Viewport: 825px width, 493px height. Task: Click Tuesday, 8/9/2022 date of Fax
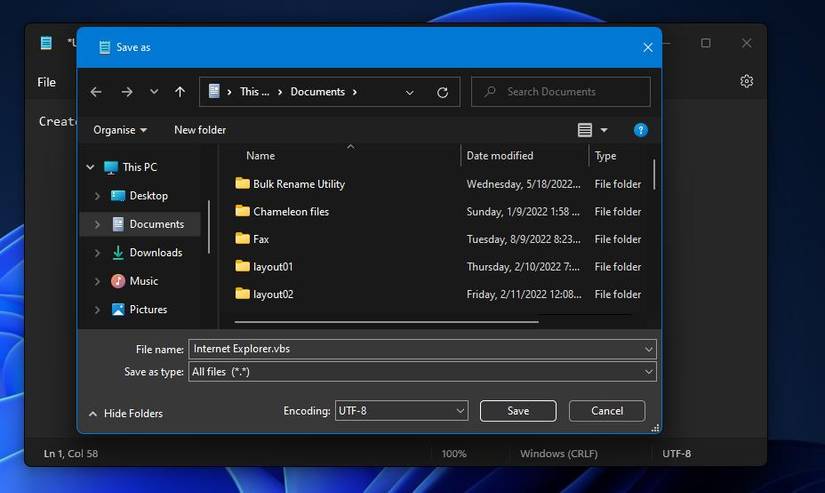click(524, 239)
